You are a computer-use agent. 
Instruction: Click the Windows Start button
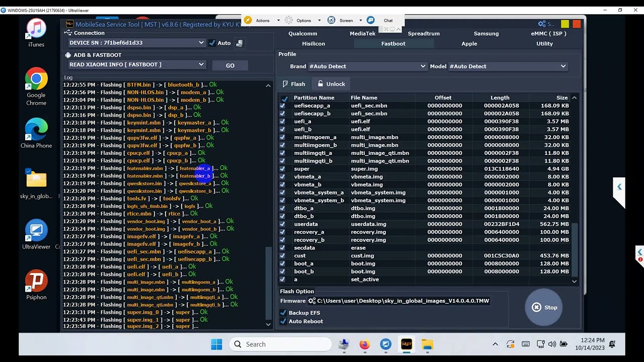216,344
